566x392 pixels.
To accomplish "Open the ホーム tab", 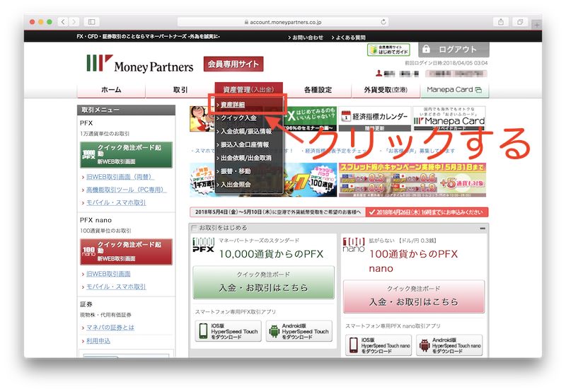I will (x=111, y=90).
